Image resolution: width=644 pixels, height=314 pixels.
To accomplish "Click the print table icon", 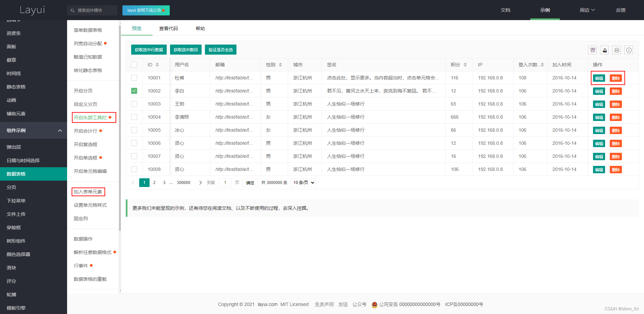I will pos(616,50).
